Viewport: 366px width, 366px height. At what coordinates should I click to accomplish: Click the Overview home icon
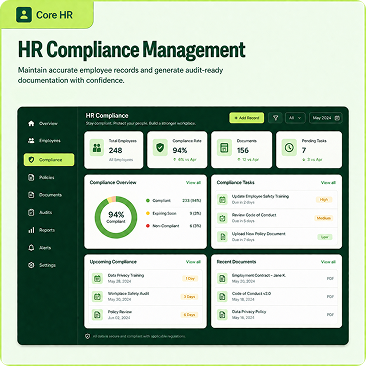(x=31, y=123)
